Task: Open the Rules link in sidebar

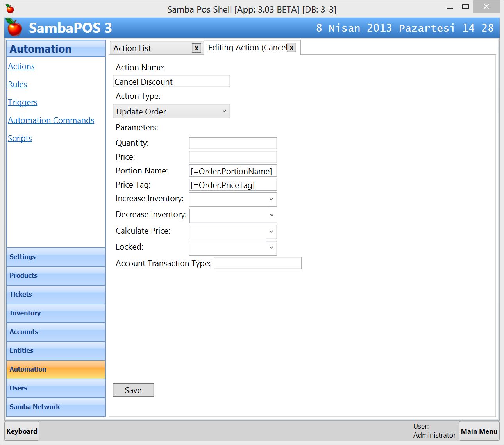Action: 18,84
